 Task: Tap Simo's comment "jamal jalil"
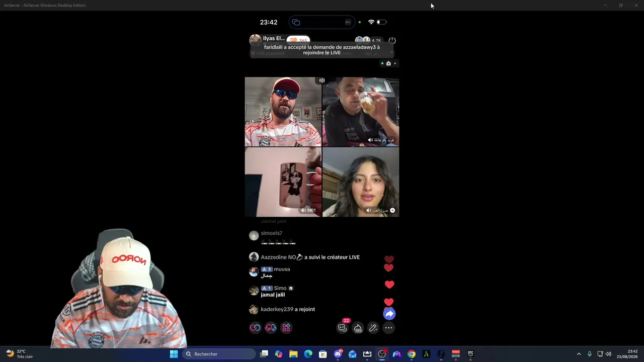pyautogui.click(x=273, y=295)
